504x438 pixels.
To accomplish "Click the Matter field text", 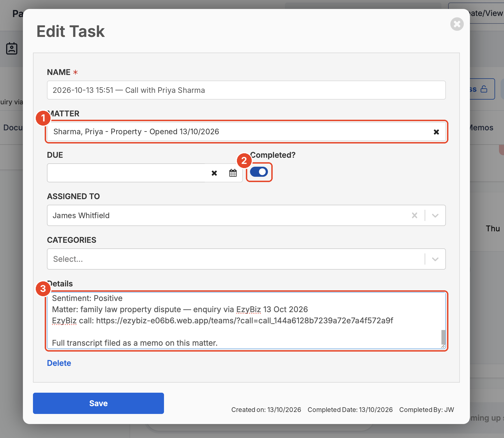I will 136,131.
